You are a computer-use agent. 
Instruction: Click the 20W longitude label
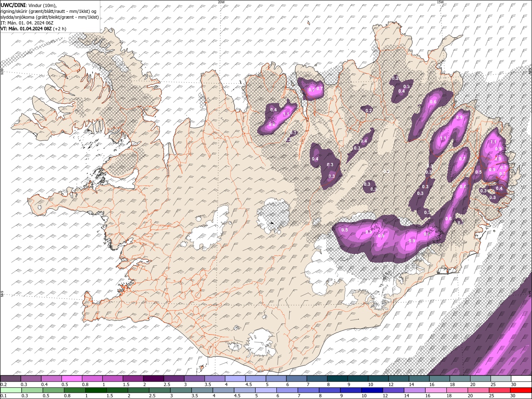click(x=221, y=2)
